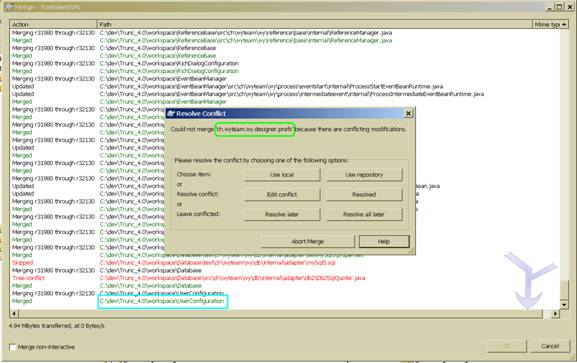The height and width of the screenshot is (363, 577).
Task: Select green RichDialogConfiguration merged path
Action: pyautogui.click(x=169, y=71)
